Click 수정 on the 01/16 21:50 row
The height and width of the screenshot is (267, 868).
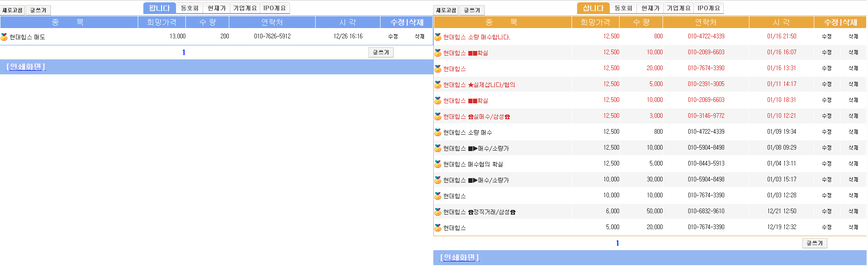coord(827,36)
